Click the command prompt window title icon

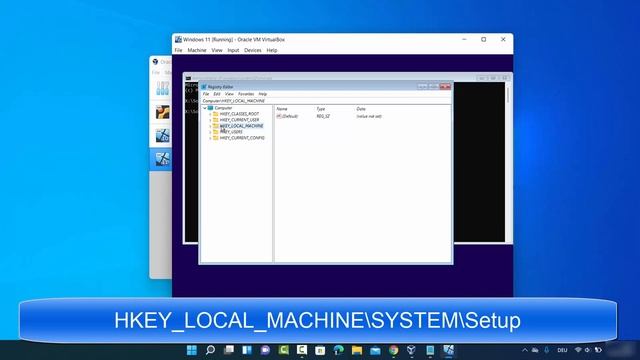click(x=188, y=78)
